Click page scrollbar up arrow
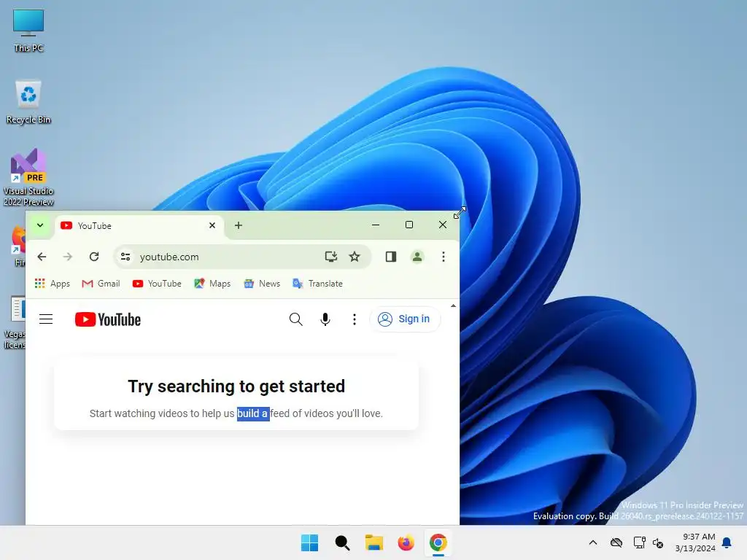Viewport: 747px width, 560px height. [453, 306]
